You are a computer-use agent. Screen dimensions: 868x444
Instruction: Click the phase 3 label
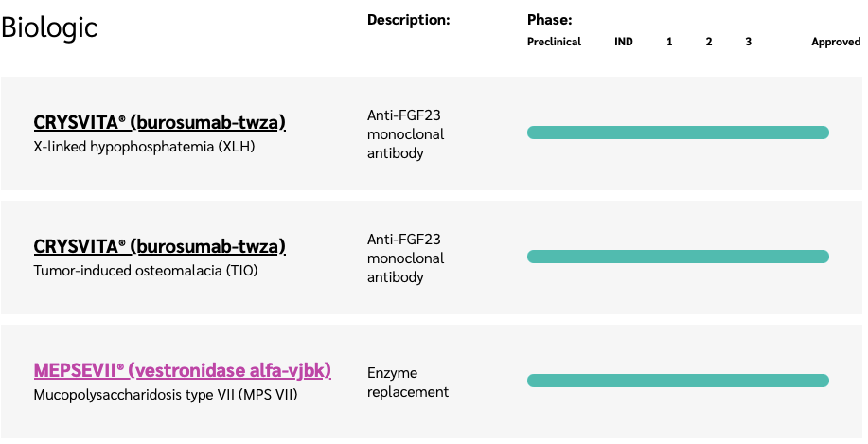tap(749, 42)
